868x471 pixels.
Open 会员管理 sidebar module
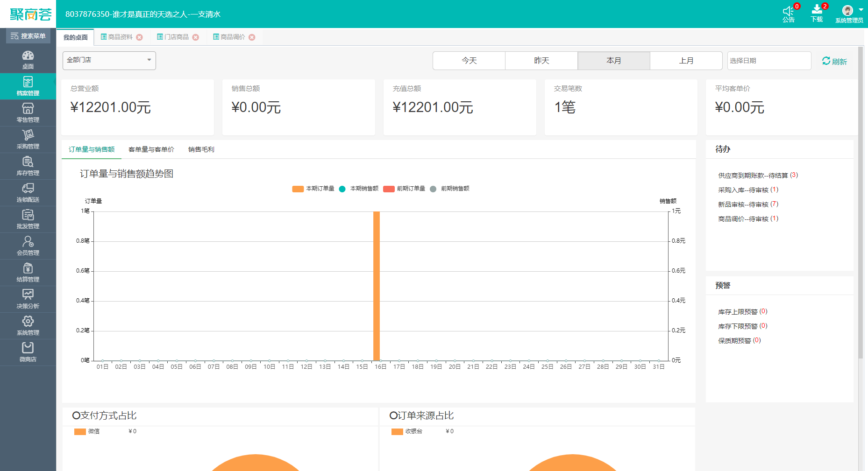pos(28,246)
